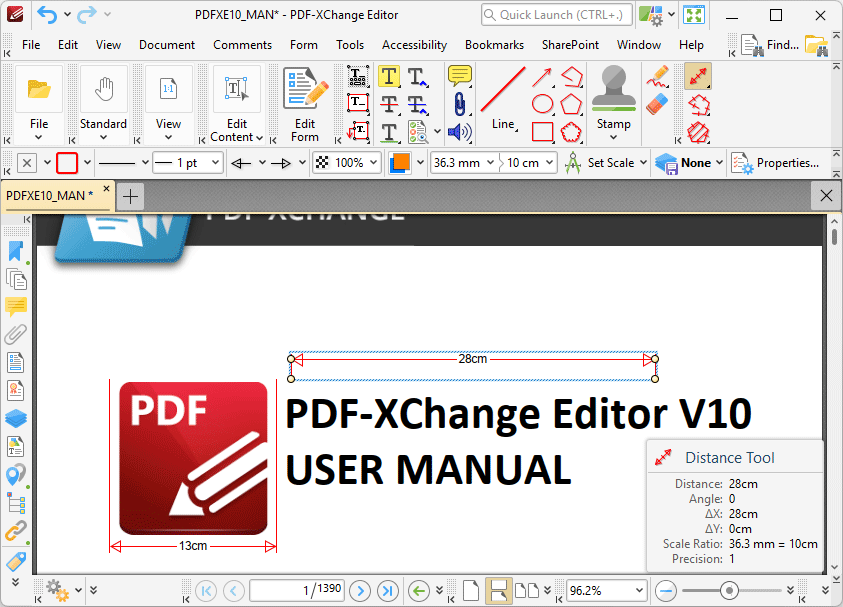Select the Sound annotation tool
Screen dimensions: 843x607
click(460, 132)
